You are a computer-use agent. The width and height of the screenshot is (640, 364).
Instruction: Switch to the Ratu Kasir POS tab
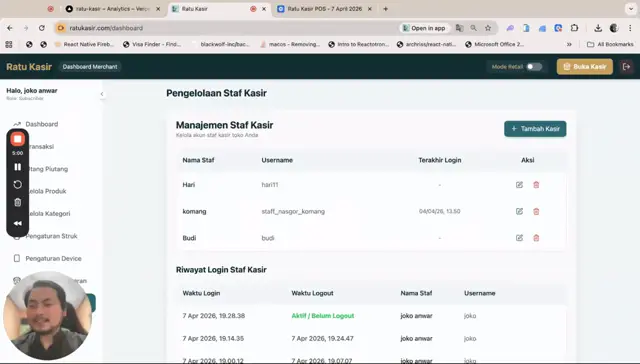324,9
